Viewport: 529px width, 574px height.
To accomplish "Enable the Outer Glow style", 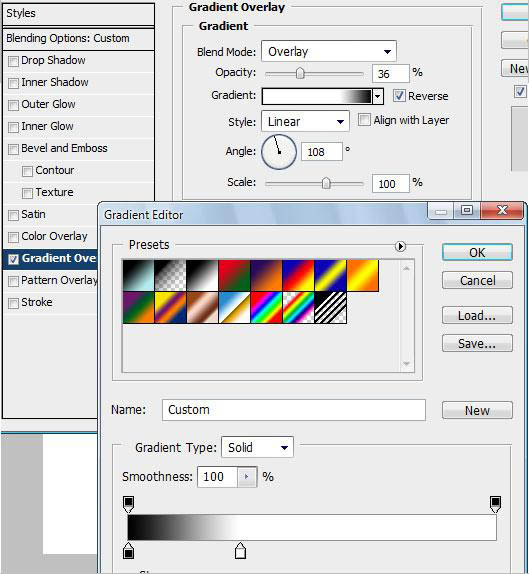I will click(13, 105).
